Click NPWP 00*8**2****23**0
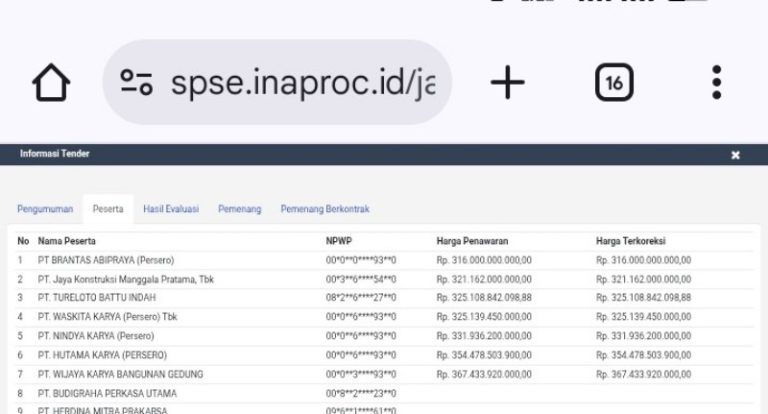768x414 pixels. coord(361,393)
